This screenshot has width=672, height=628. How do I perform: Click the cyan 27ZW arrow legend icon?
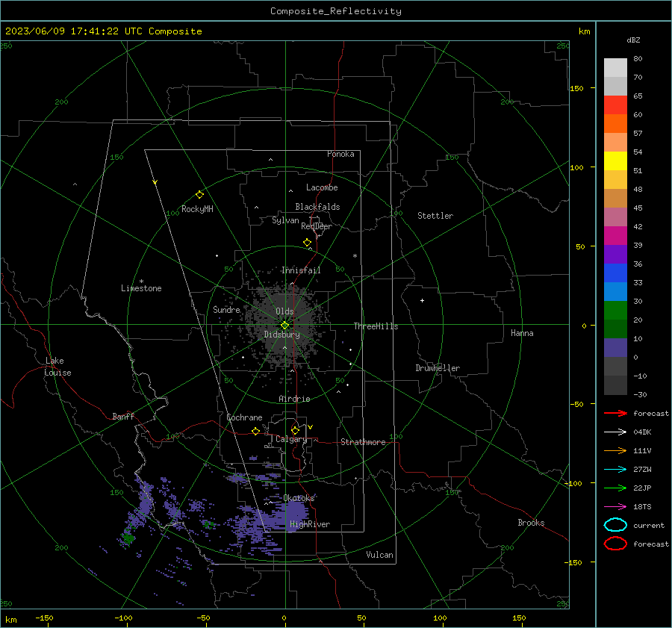click(x=615, y=470)
